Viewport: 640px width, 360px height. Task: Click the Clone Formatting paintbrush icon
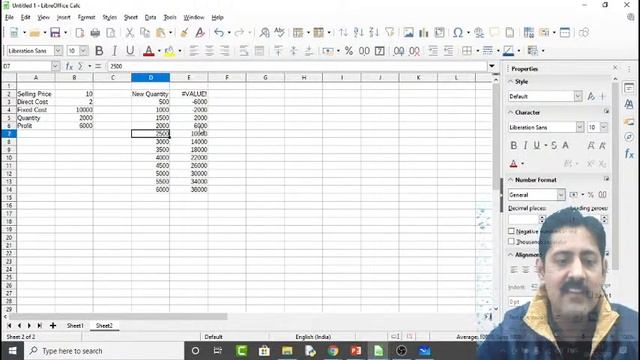[x=184, y=33]
